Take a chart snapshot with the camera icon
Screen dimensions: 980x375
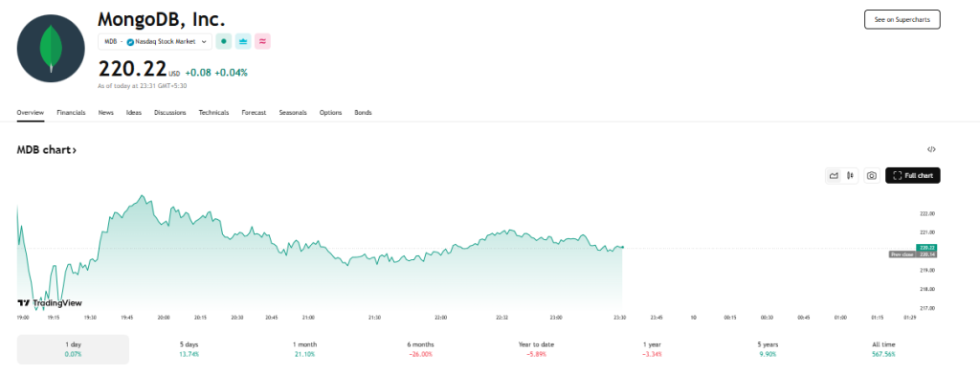(872, 176)
